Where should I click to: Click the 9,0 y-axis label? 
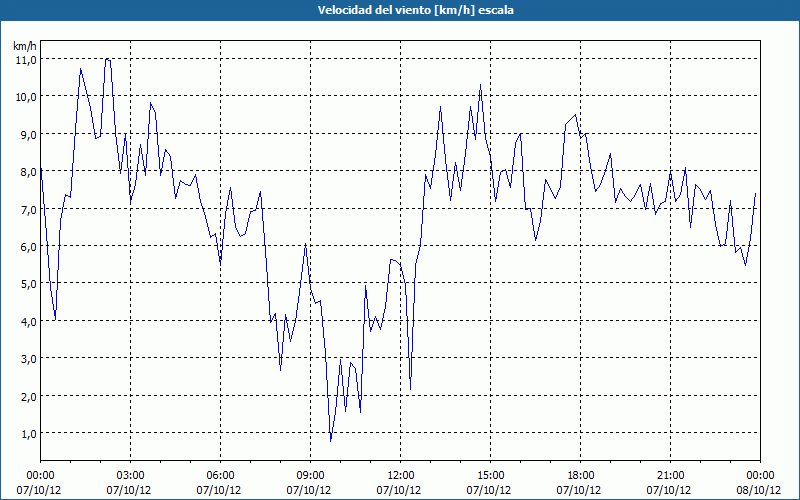tap(28, 135)
